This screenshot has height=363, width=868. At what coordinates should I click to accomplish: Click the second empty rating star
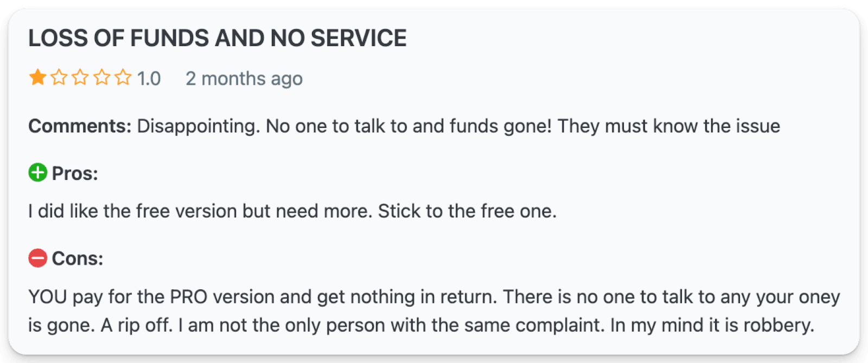pyautogui.click(x=59, y=77)
